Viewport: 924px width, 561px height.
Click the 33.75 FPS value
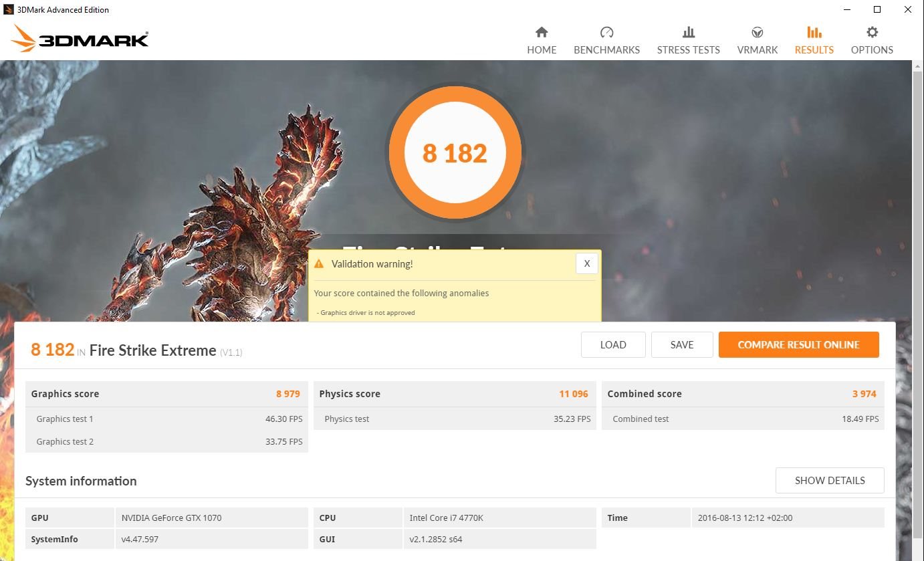[x=283, y=441]
